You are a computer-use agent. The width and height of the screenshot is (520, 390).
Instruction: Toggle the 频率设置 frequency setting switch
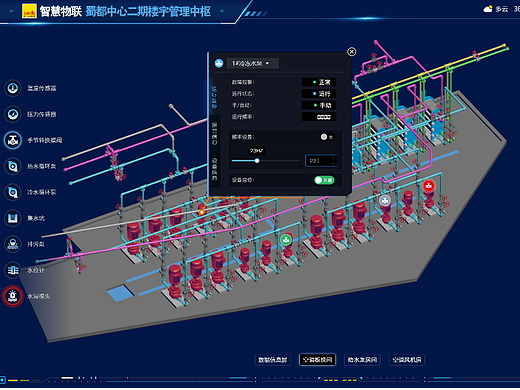(327, 137)
